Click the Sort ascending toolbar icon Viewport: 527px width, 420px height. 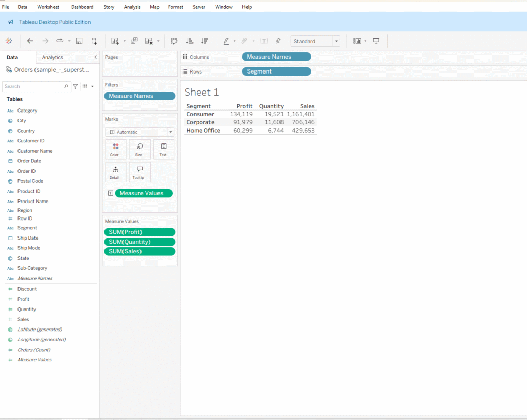tap(189, 41)
